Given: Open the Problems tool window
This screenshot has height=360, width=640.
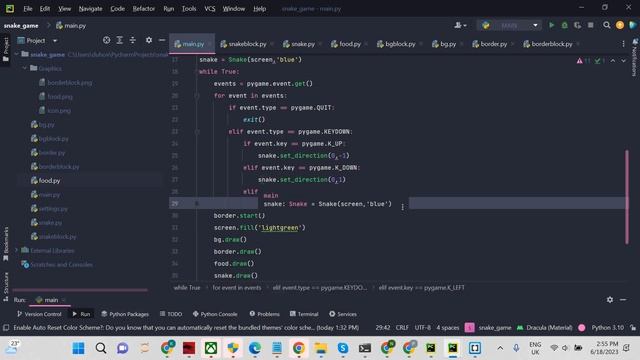Looking at the screenshot, I should tap(264, 314).
